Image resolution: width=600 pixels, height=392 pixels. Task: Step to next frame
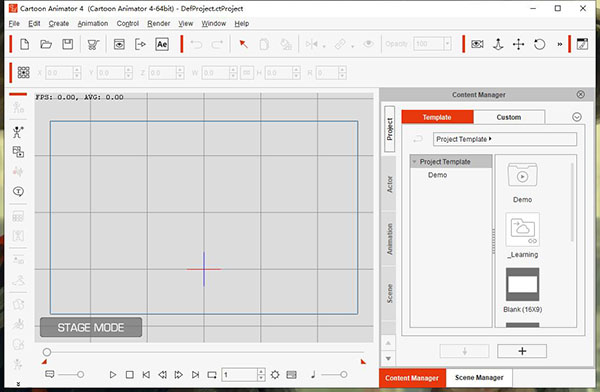(x=179, y=375)
